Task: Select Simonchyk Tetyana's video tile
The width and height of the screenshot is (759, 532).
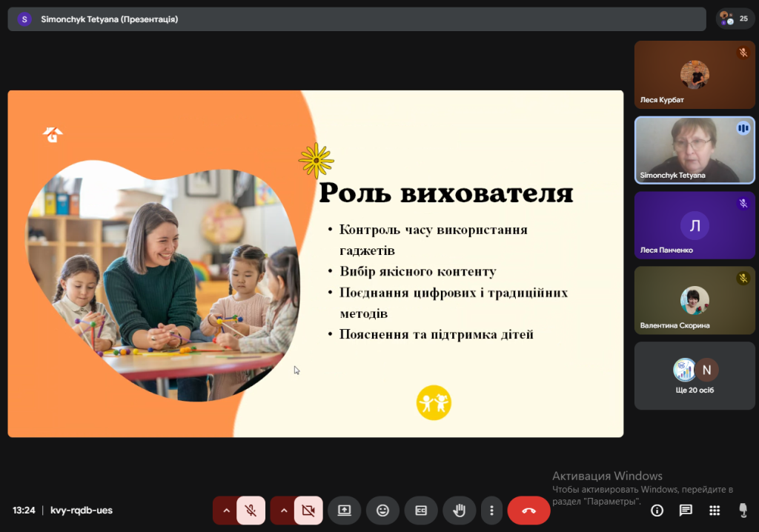Action: [695, 150]
